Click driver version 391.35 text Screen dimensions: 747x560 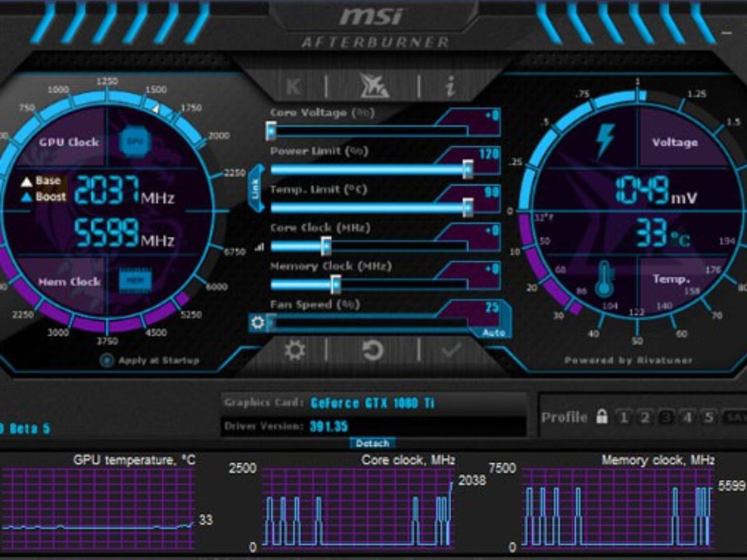[329, 426]
